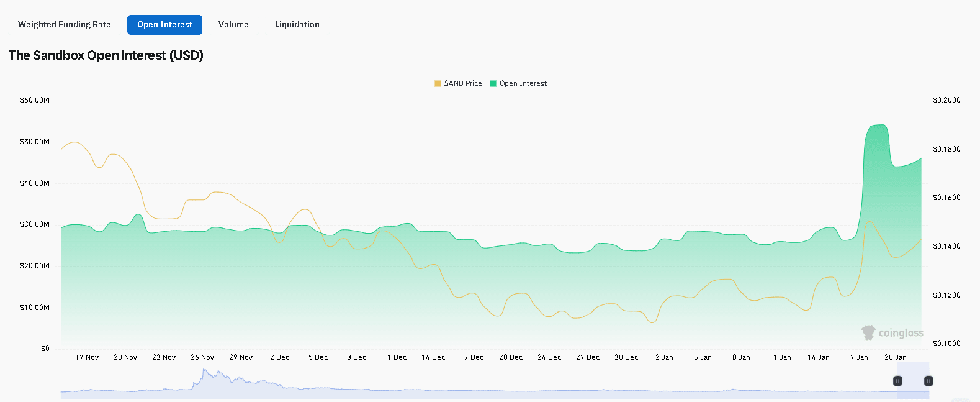Open the Volume tab
This screenshot has width=980, height=402.
233,25
